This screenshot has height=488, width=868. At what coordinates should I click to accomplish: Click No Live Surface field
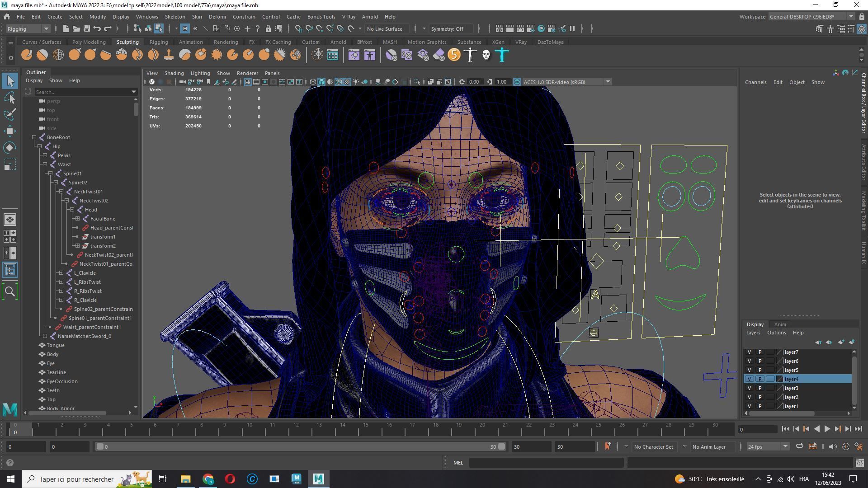coord(387,28)
